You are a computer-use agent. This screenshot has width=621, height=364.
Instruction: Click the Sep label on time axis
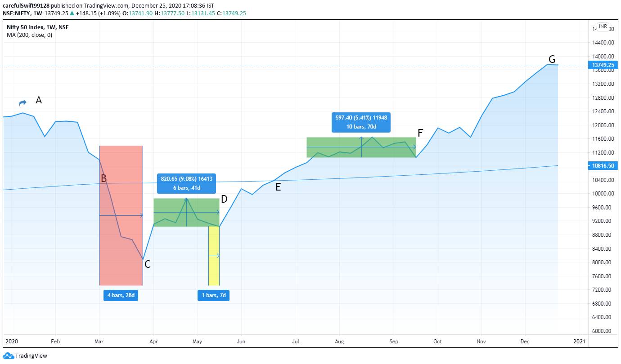tap(394, 342)
